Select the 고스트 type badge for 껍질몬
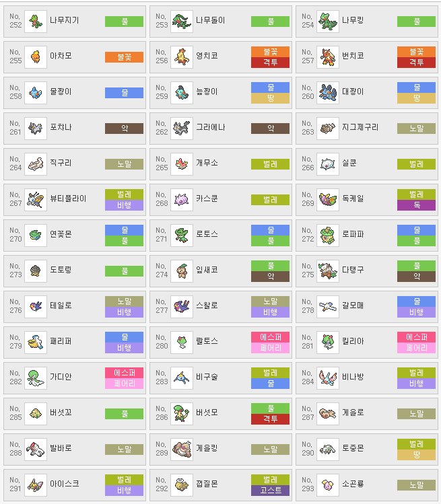The height and width of the screenshot is (504, 441). click(270, 491)
